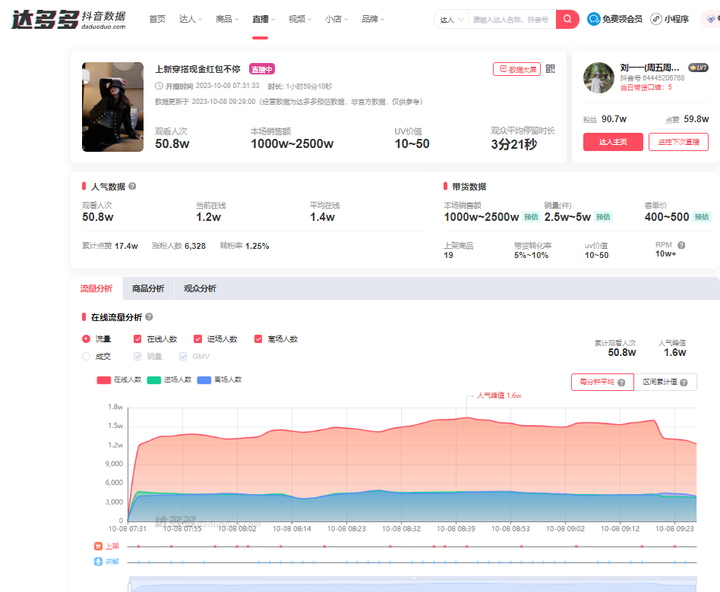Image resolution: width=720 pixels, height=592 pixels.
Task: Click the 小程序 link icon
Action: pos(656,19)
